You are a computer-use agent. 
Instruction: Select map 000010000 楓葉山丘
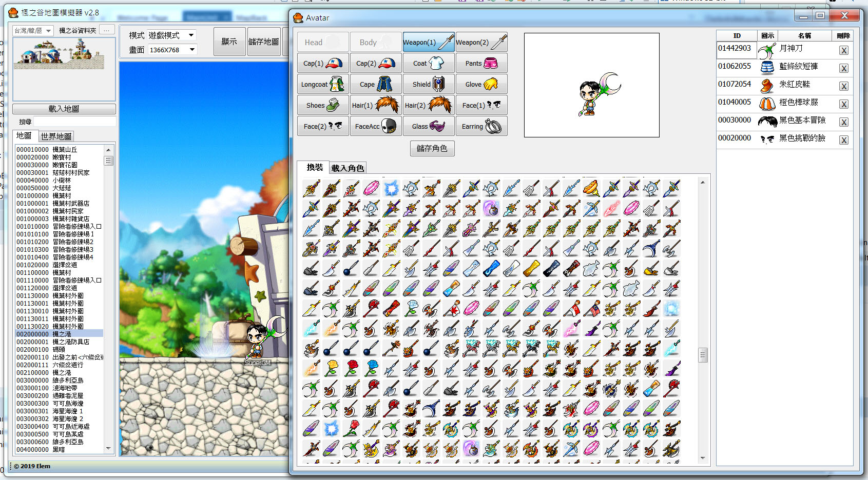pyautogui.click(x=59, y=150)
